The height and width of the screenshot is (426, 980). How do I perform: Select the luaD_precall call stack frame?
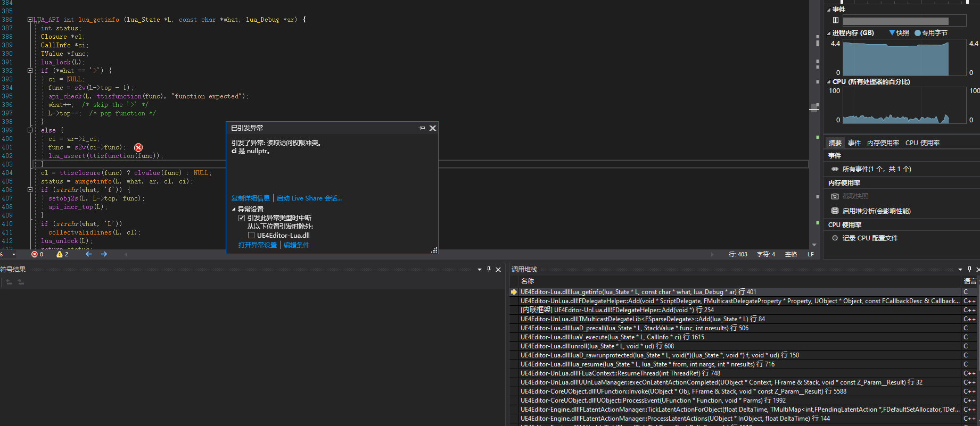point(740,328)
